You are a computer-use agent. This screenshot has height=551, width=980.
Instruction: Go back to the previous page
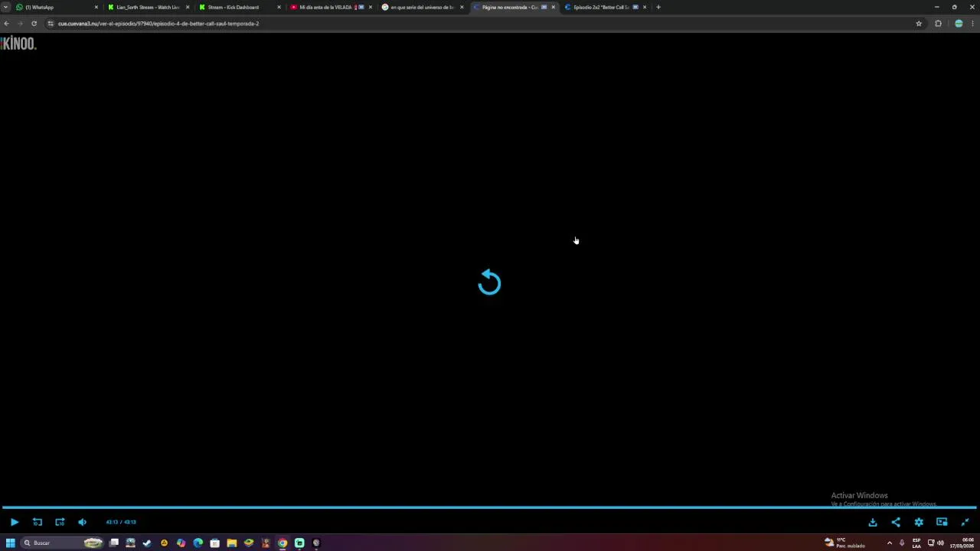click(x=7, y=24)
